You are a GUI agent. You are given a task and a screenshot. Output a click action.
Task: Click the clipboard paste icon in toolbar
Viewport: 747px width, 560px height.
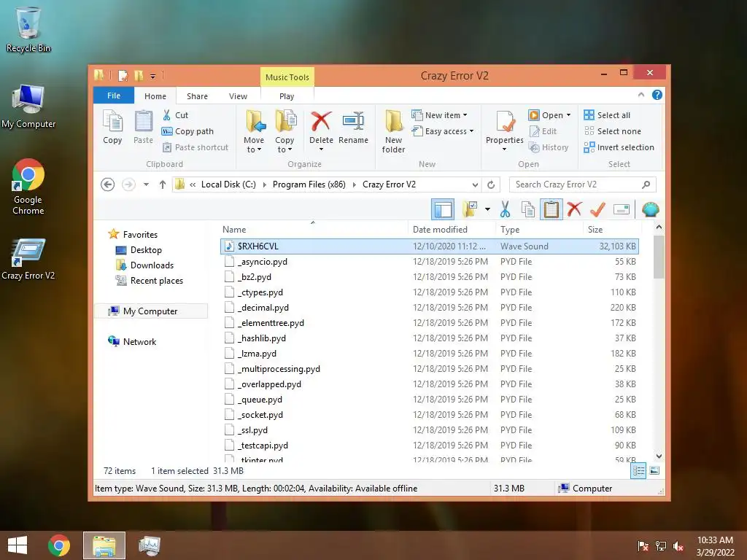(x=551, y=209)
